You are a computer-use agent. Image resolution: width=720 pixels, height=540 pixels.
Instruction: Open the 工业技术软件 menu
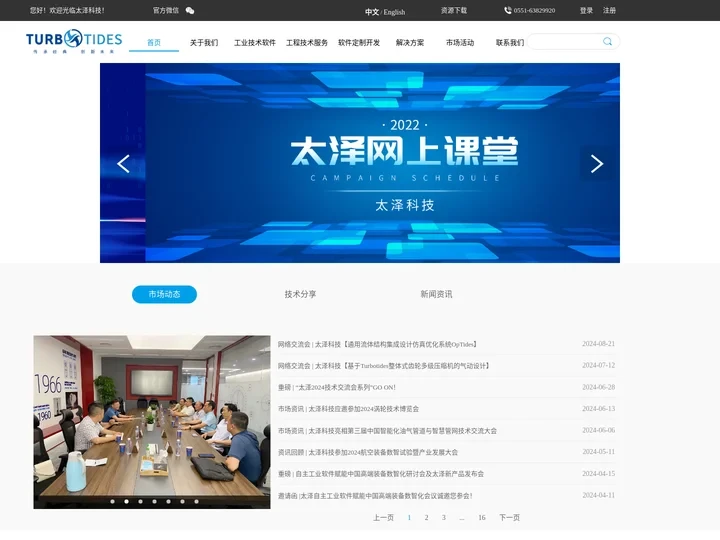pos(255,43)
